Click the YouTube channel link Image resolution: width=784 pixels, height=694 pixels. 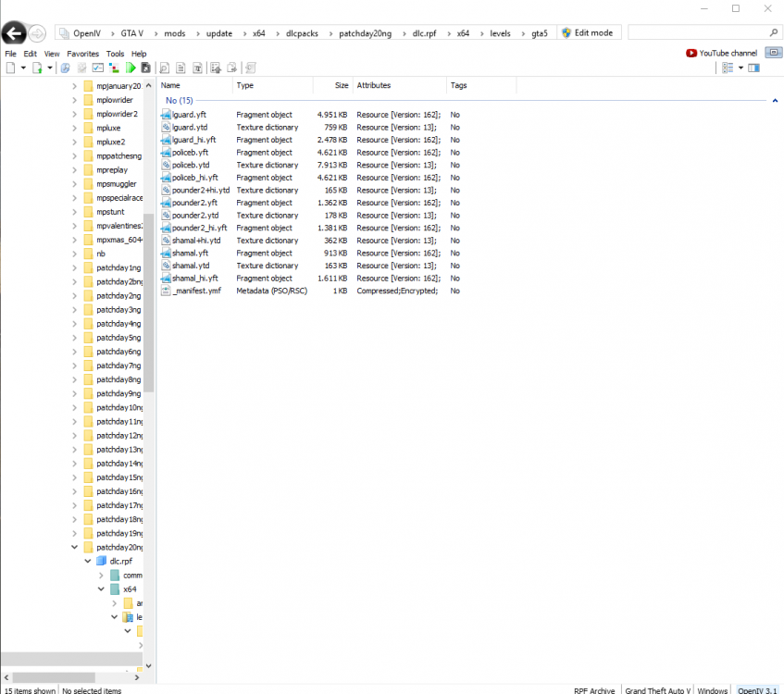(x=722, y=53)
